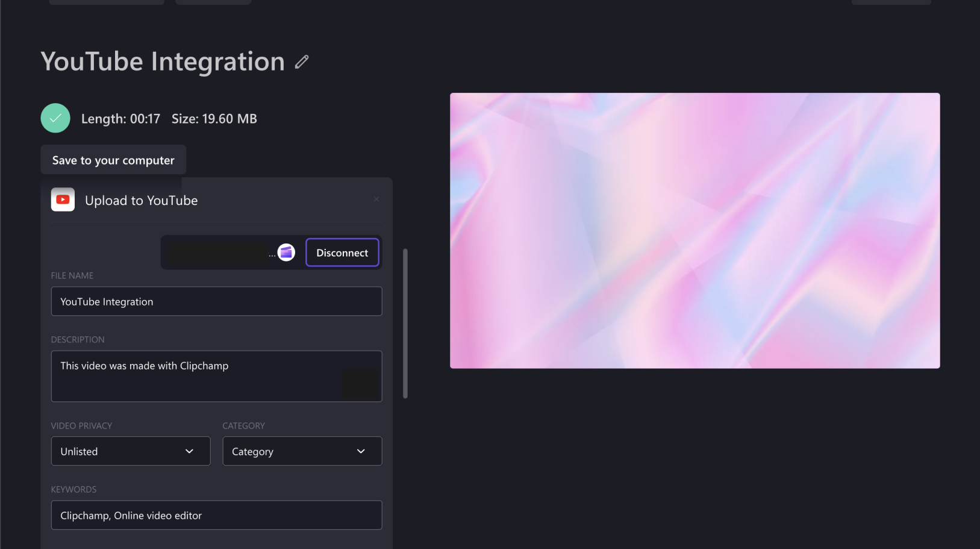Click the green export complete checkmark
Viewport: 980px width, 549px height.
click(55, 118)
